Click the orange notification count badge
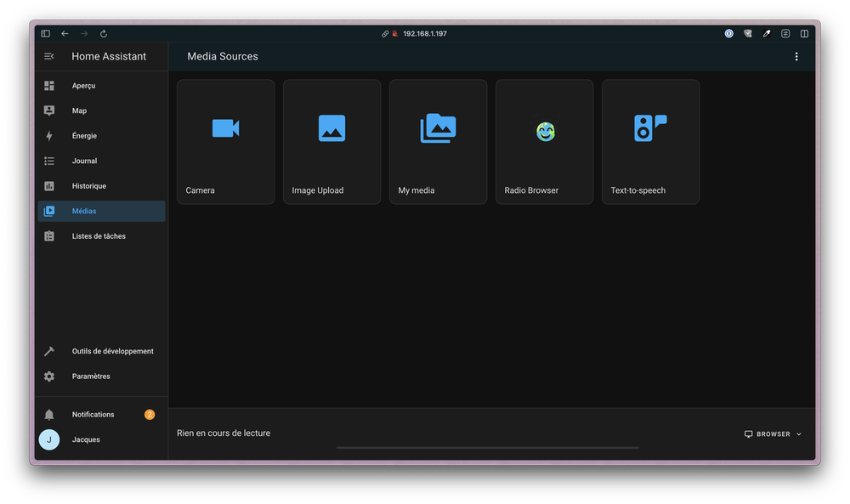The width and height of the screenshot is (850, 504). click(150, 415)
